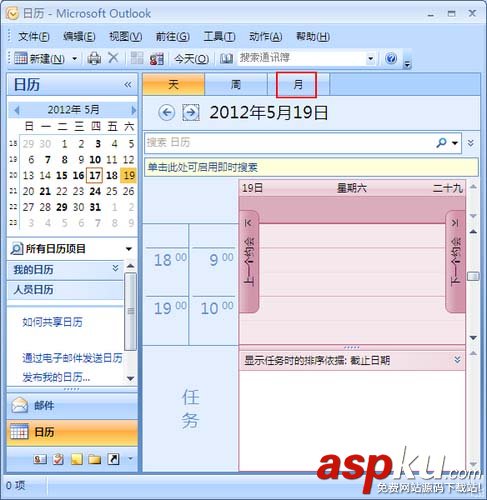Select date 17 in mini calendar
Viewport: 487px width, 500px height.
pyautogui.click(x=95, y=175)
